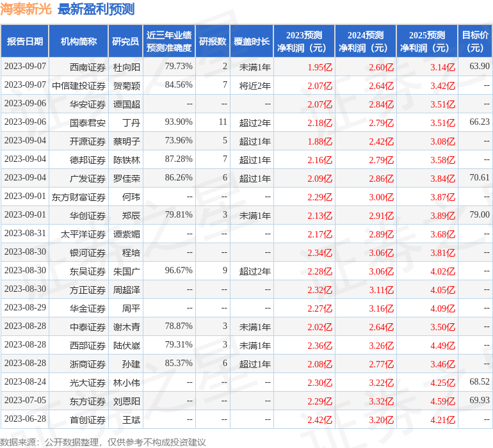Click the 研报数 column header
The image size is (493, 448).
[213, 41]
